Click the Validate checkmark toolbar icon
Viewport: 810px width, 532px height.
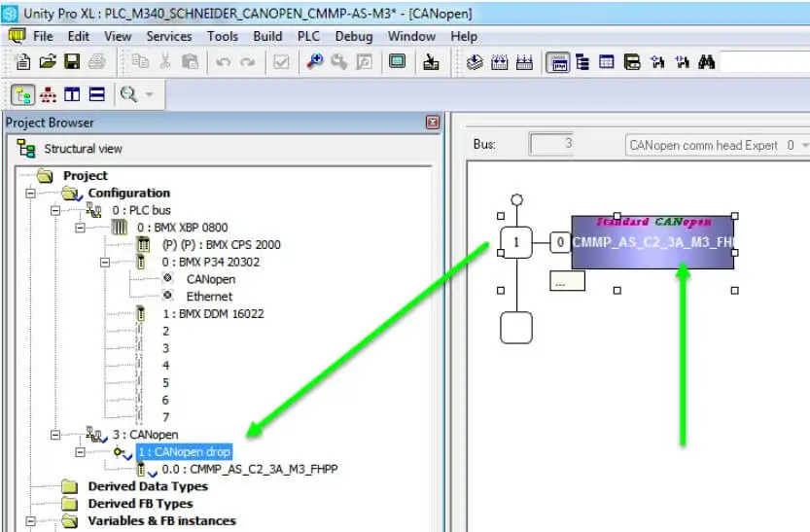pyautogui.click(x=281, y=62)
